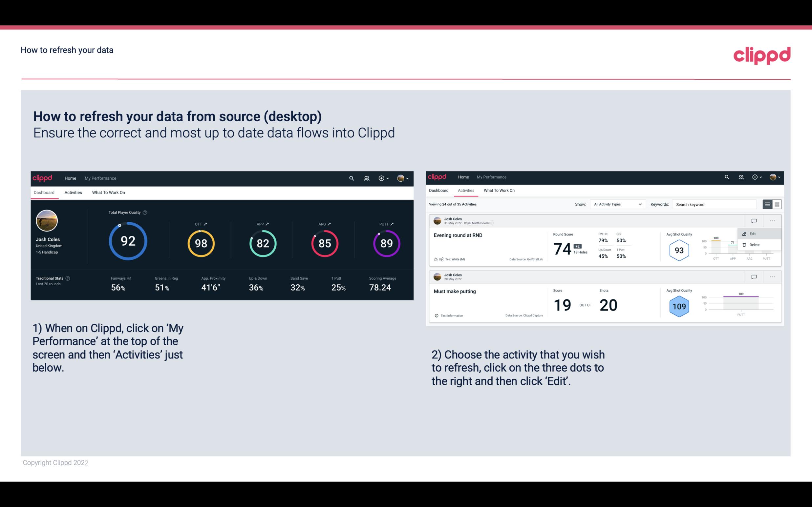
Task: Click the Delete option in context menu
Action: pyautogui.click(x=755, y=244)
